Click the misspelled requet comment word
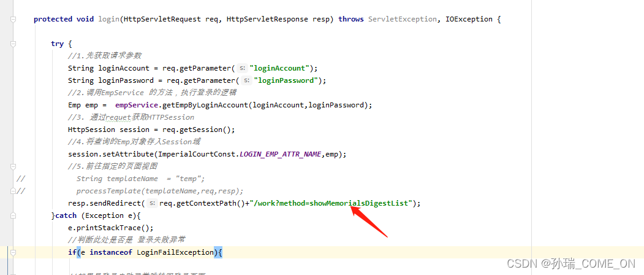644x275 pixels. click(x=118, y=117)
